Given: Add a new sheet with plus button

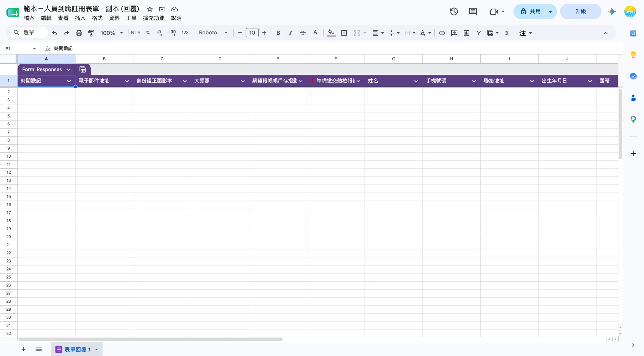Looking at the screenshot, I should tap(24, 349).
